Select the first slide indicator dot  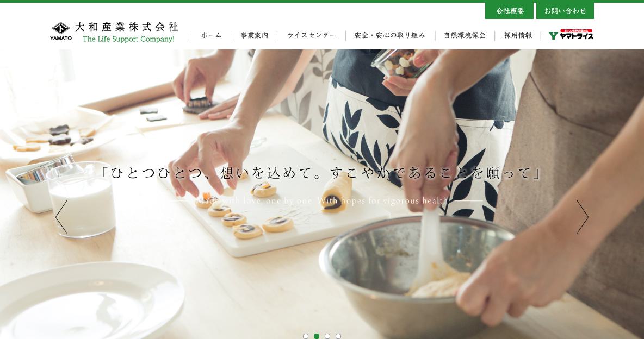tap(306, 336)
